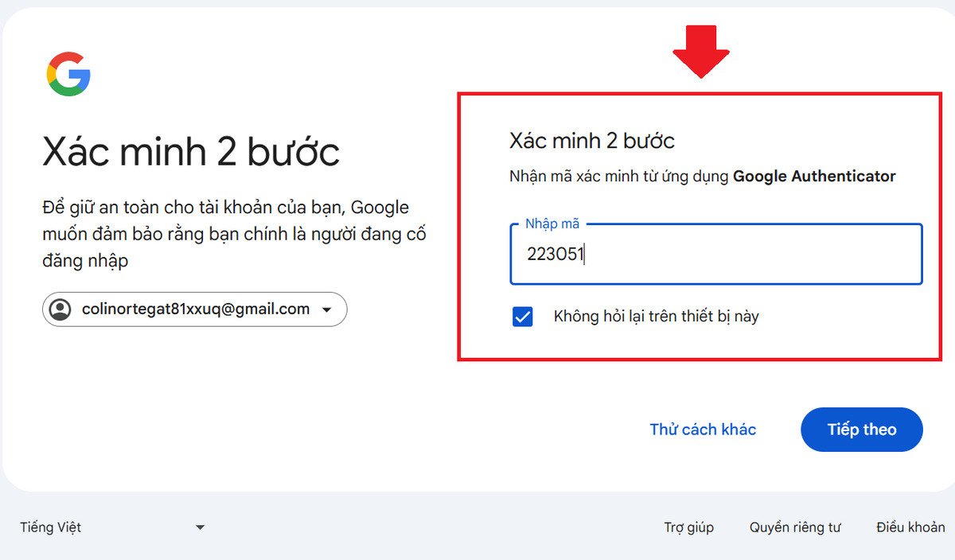Click the colinortegat81xxuq@gmail.com email text
955x560 pixels.
point(196,309)
